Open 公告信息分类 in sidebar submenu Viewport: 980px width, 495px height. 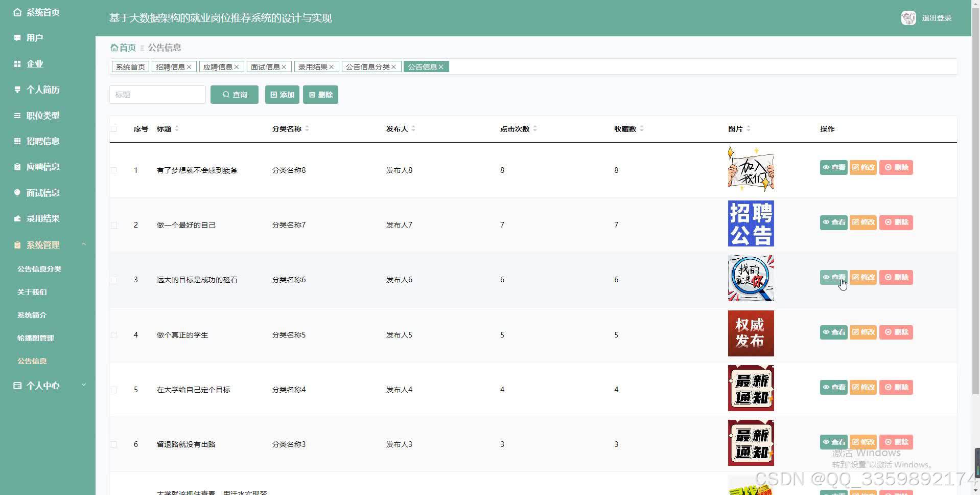tap(39, 269)
